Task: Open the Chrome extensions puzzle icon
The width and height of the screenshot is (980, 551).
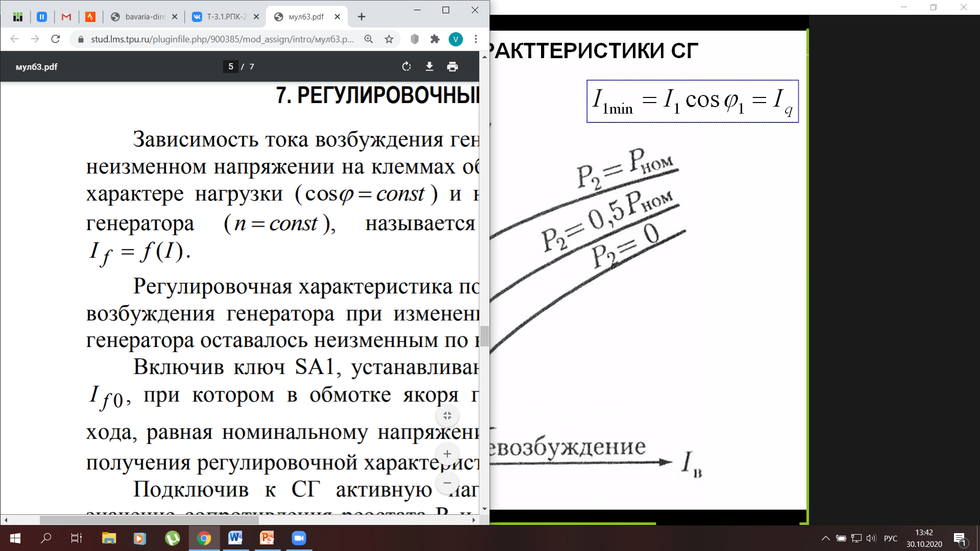Action: point(435,39)
